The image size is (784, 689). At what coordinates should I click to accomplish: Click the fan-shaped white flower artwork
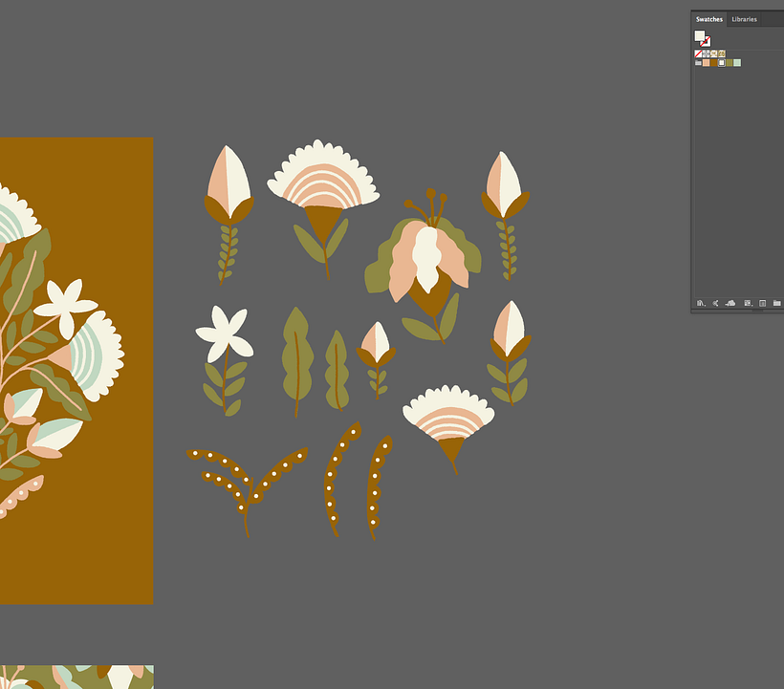325,174
